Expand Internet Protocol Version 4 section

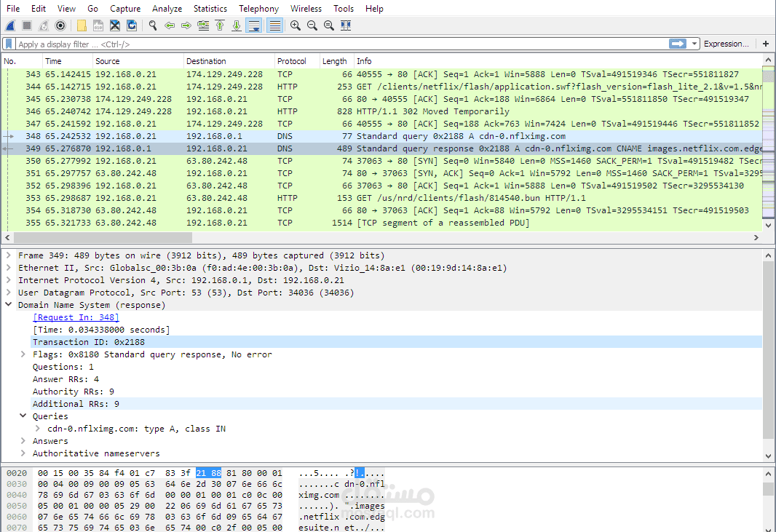9,280
